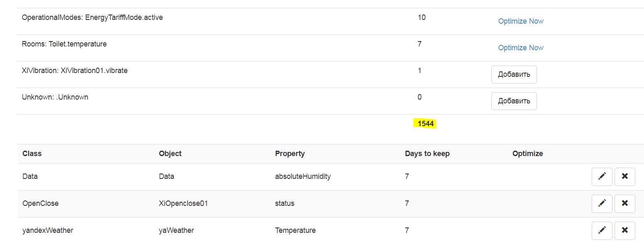
Task: Click Optimize Now for Toilet.temperature
Action: 521,48
